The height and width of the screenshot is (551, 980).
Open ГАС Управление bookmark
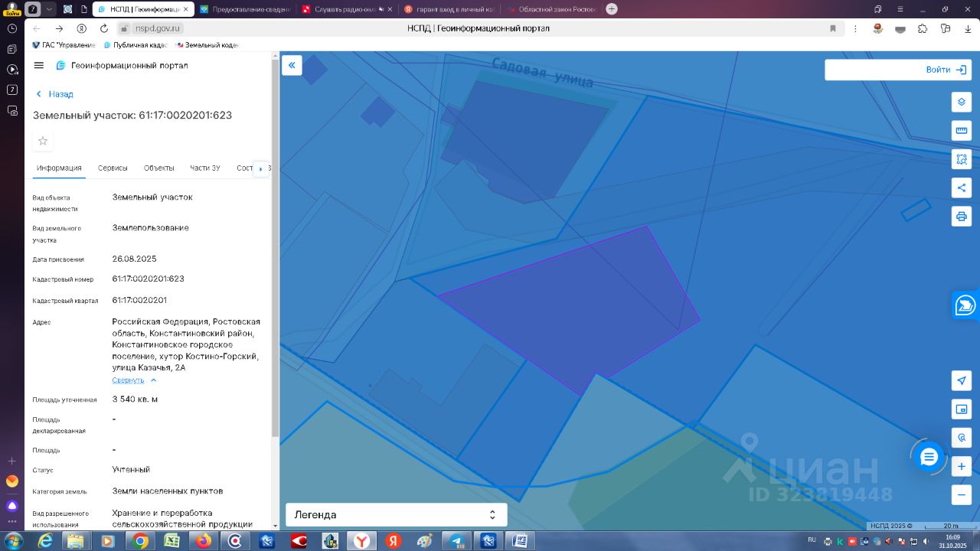click(x=64, y=45)
